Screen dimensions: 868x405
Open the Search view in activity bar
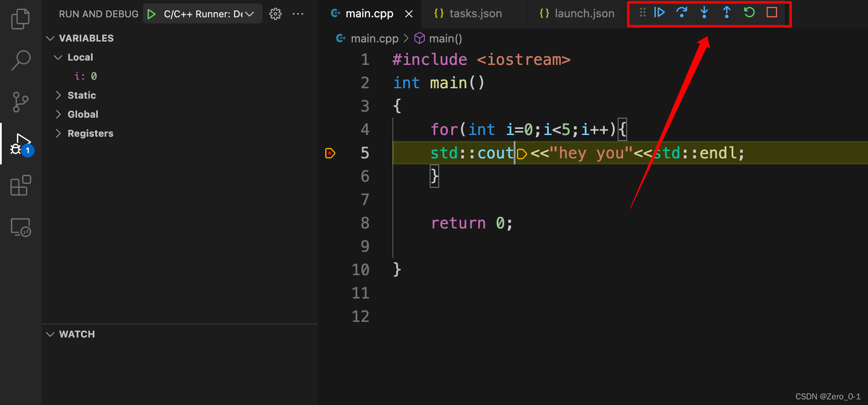(x=20, y=60)
